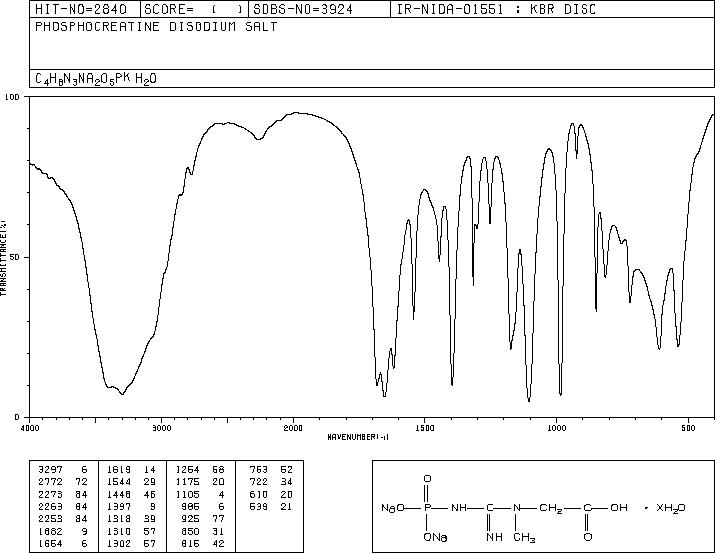Viewport: 715px width, 553px height.
Task: Select the PHOSPHOCREATINE DISODIUM SALT compound name
Action: (x=156, y=26)
